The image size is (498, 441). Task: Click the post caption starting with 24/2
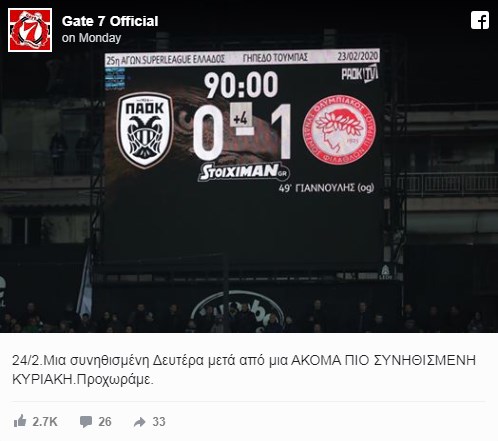(244, 370)
